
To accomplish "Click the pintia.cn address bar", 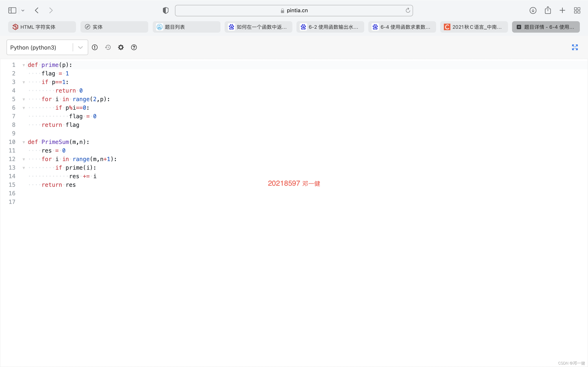I will coord(294,10).
